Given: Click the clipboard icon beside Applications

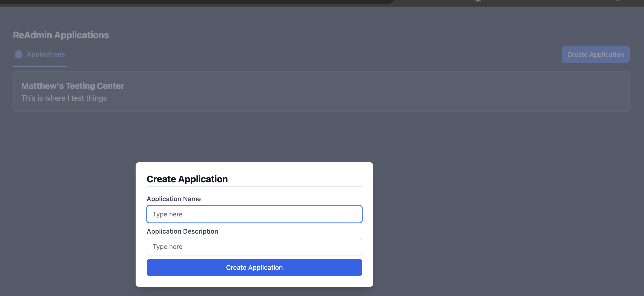Looking at the screenshot, I should coord(19,54).
